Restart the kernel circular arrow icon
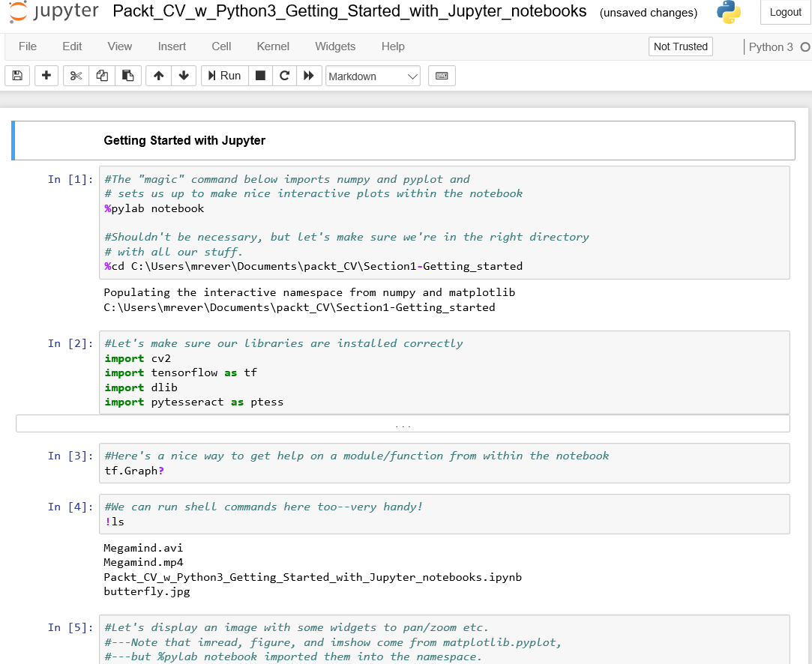Screen dimensions: 812x664 (284, 76)
